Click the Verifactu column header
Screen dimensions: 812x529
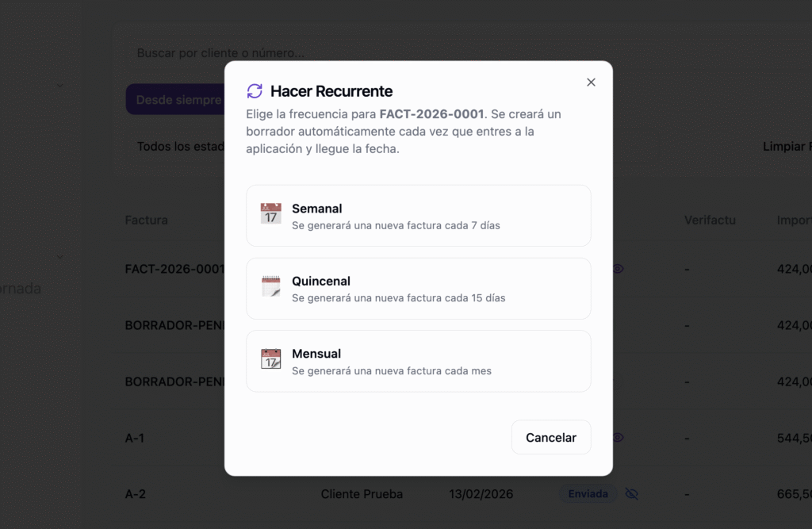pyautogui.click(x=710, y=220)
